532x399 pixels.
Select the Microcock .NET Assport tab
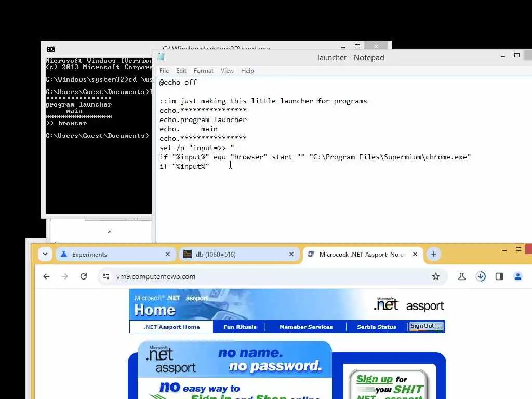[x=363, y=254]
